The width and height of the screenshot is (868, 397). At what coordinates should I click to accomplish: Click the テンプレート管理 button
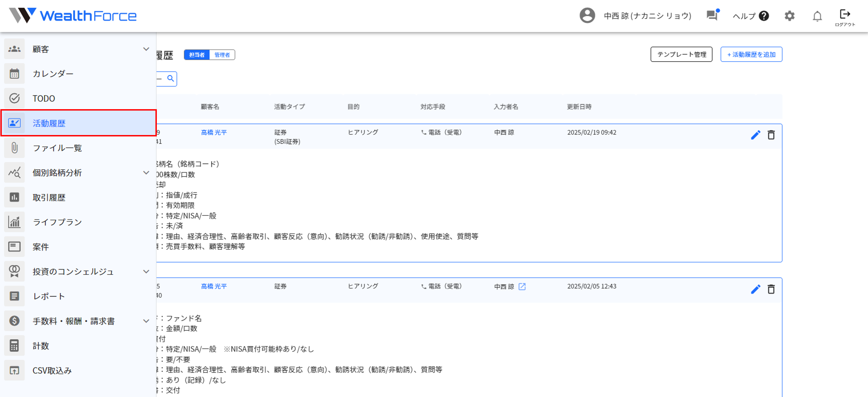[x=681, y=54]
